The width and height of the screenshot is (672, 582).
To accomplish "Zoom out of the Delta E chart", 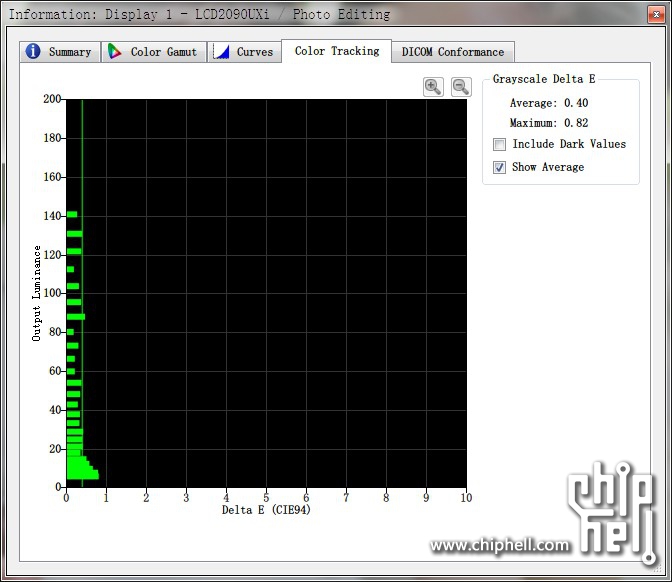I will 461,87.
